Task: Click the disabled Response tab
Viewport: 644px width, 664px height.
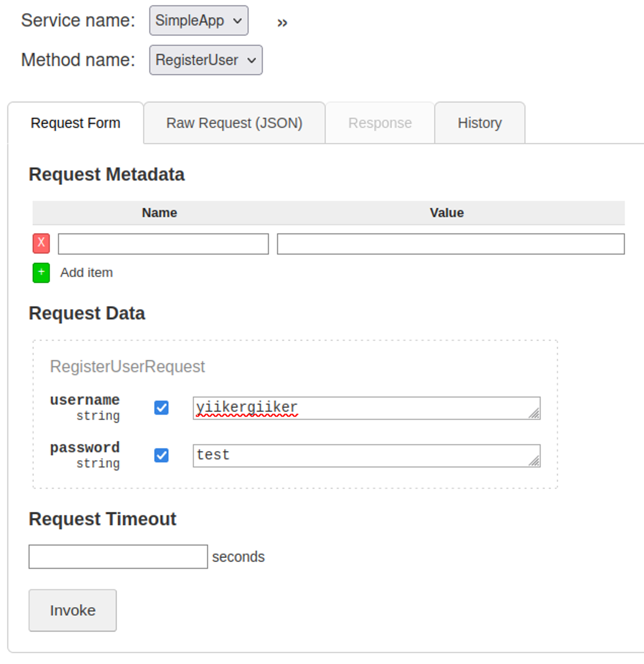Action: tap(380, 123)
